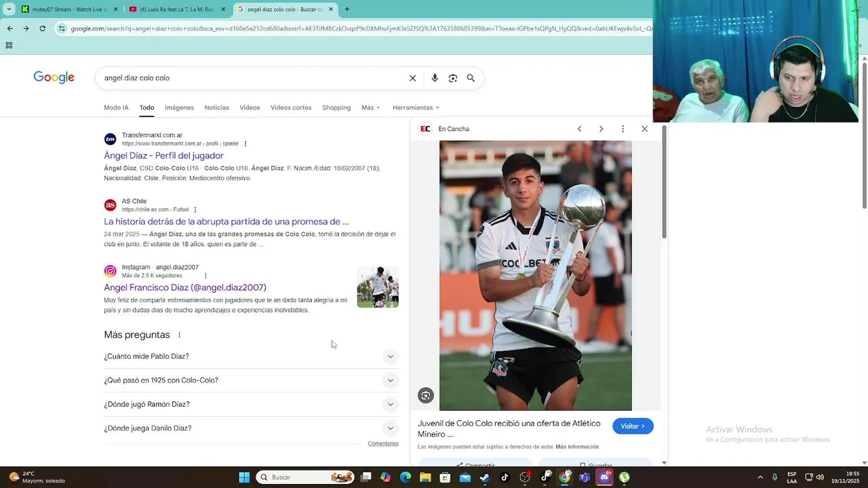Open the Videos cortos results tab
868x488 pixels.
point(291,108)
